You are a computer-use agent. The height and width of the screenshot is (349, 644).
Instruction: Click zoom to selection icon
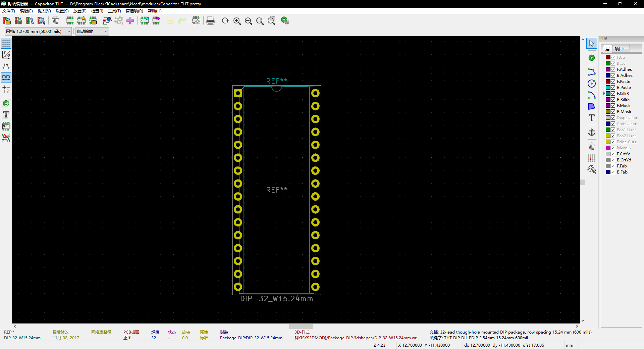pos(271,21)
